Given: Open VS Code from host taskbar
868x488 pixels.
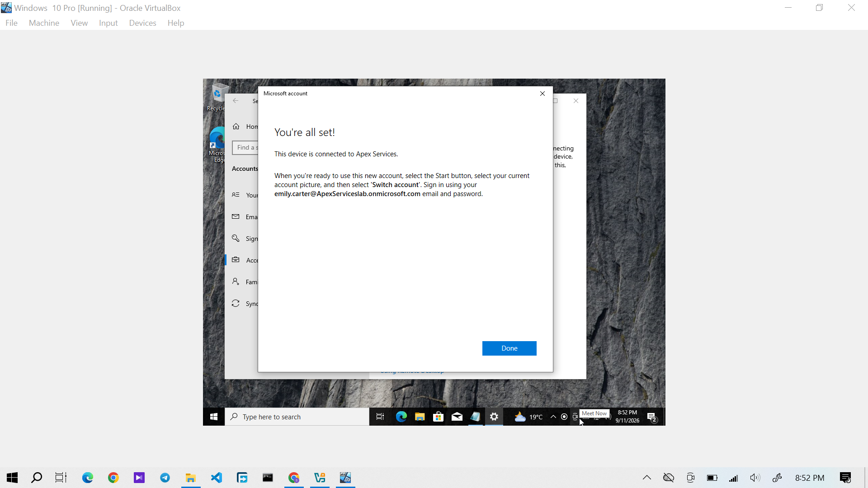Looking at the screenshot, I should (217, 478).
